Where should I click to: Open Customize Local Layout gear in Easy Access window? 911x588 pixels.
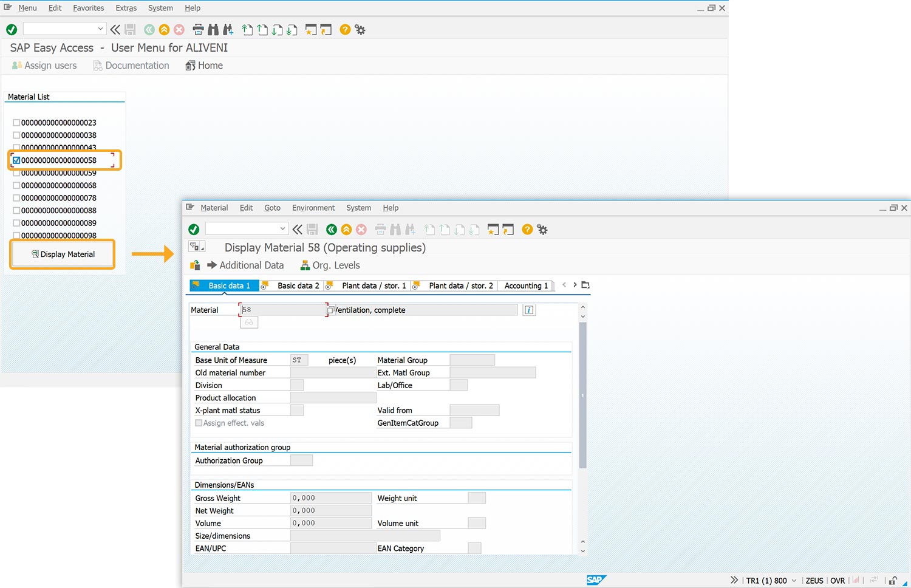pyautogui.click(x=360, y=29)
